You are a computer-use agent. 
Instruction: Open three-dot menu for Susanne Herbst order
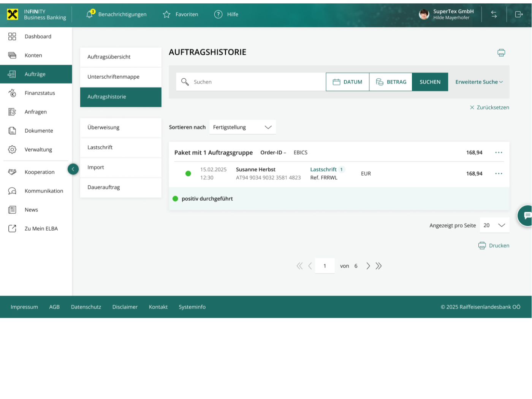pyautogui.click(x=499, y=174)
